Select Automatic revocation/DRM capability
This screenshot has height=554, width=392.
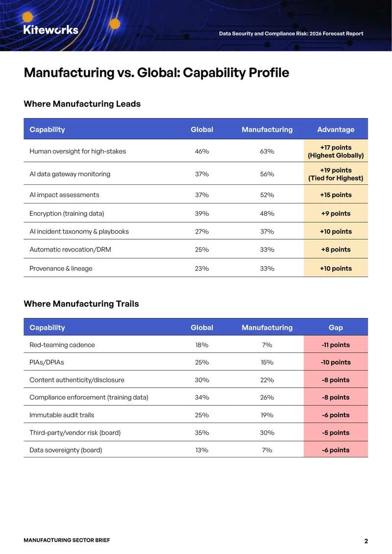(70, 250)
